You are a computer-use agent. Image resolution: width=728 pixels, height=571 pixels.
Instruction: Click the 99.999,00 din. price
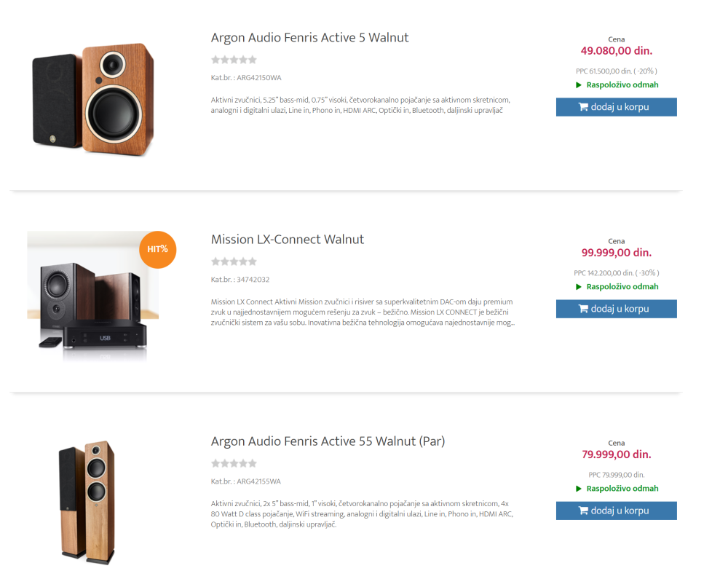(x=616, y=253)
